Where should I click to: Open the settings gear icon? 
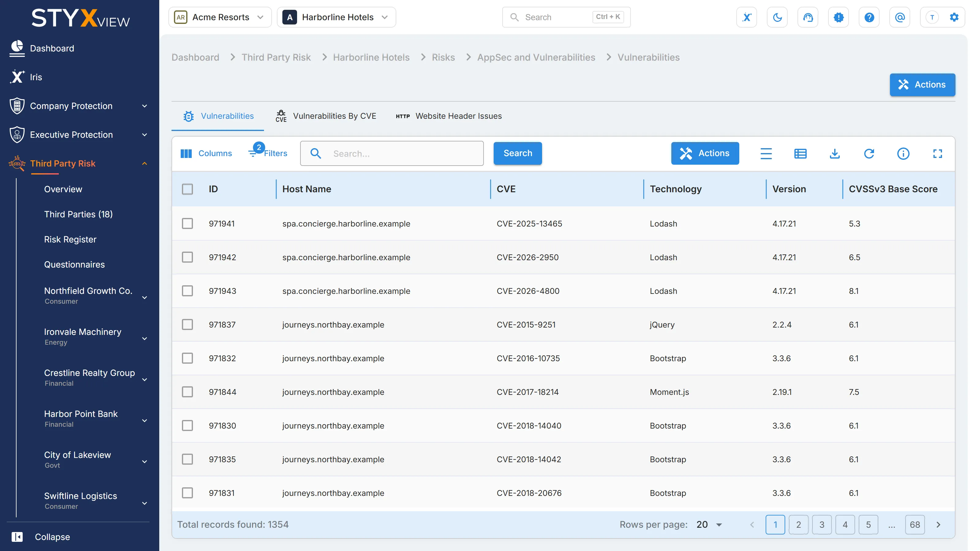pyautogui.click(x=954, y=17)
